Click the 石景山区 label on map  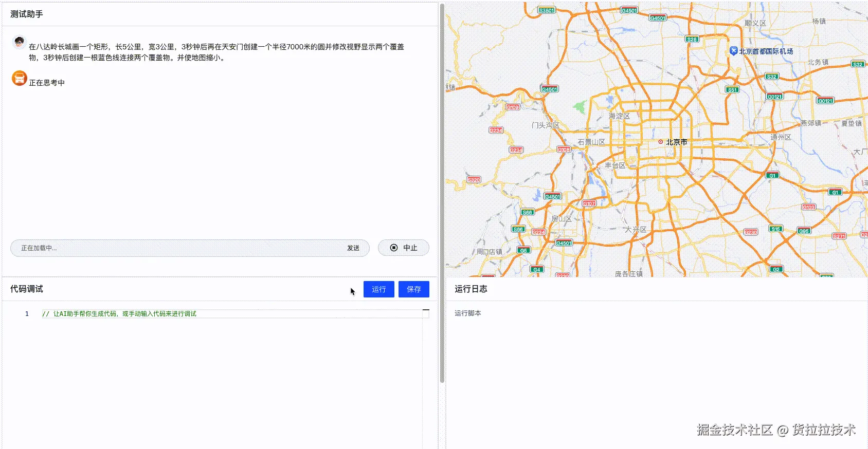click(591, 142)
